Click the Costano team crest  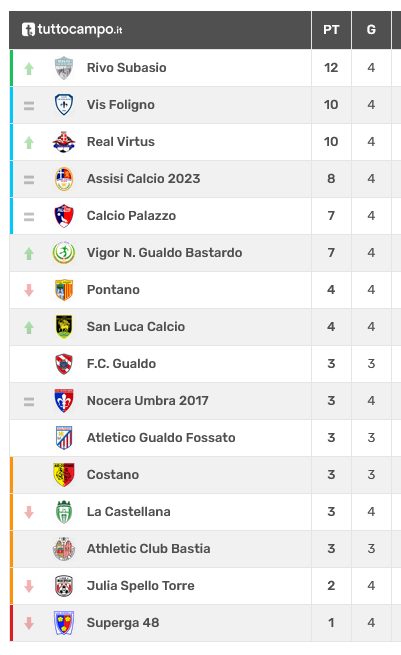pyautogui.click(x=64, y=475)
